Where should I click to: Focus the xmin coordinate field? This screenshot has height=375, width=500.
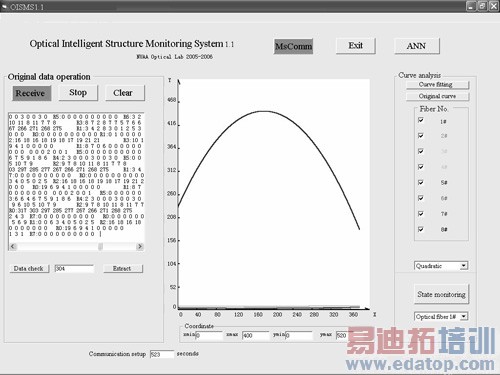point(208,335)
